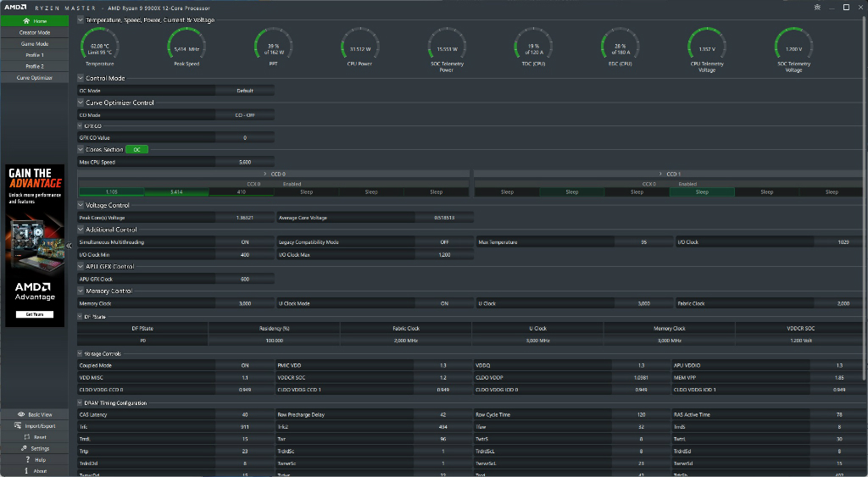Toggle Simultaneous Multithreading ON value

tap(245, 242)
